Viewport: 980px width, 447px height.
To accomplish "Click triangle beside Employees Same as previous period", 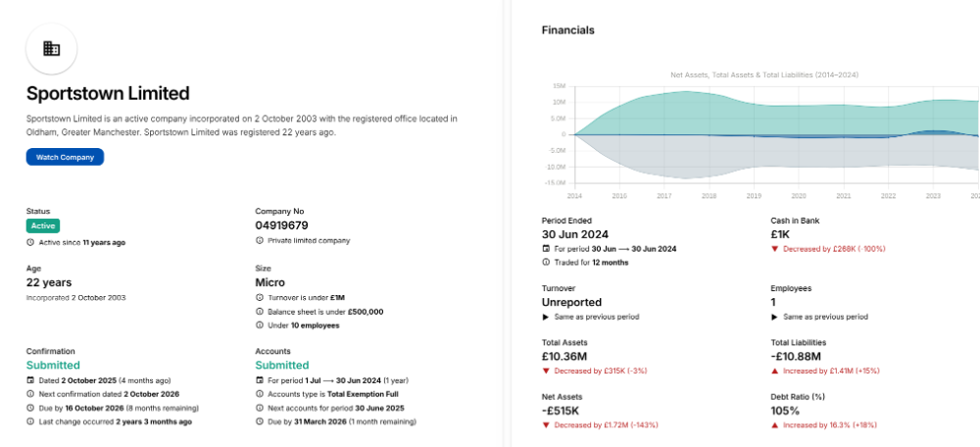I will point(775,318).
